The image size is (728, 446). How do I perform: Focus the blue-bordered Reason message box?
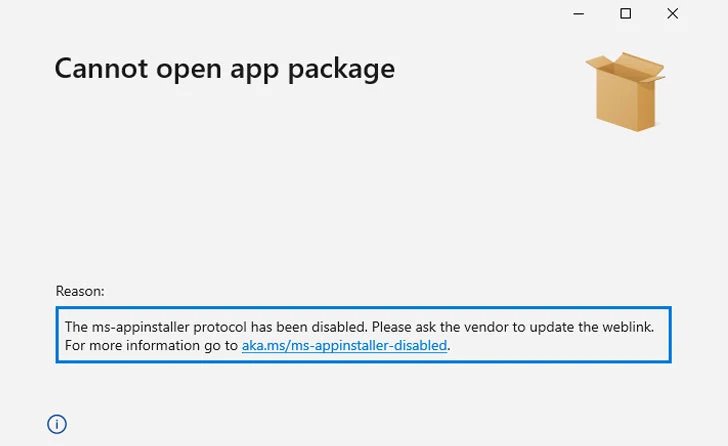pyautogui.click(x=364, y=335)
